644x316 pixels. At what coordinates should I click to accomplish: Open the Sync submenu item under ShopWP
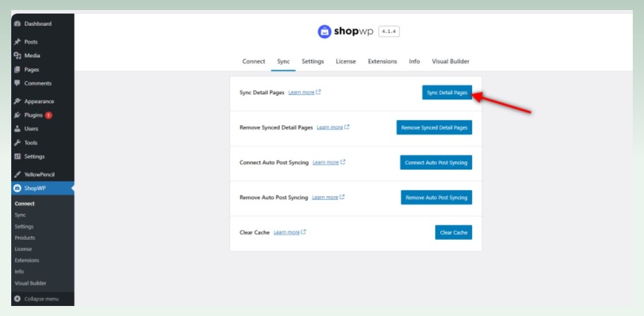coord(20,215)
